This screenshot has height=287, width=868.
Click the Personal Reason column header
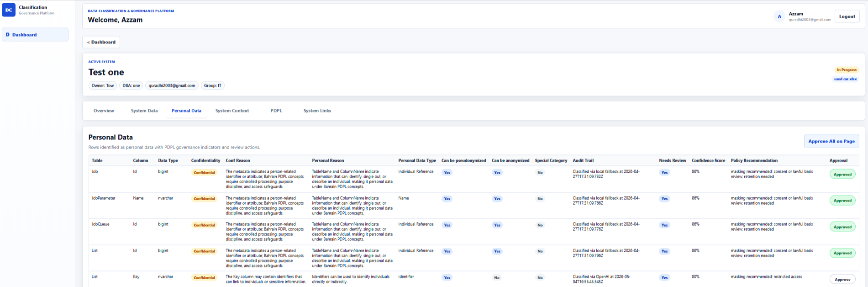click(328, 160)
